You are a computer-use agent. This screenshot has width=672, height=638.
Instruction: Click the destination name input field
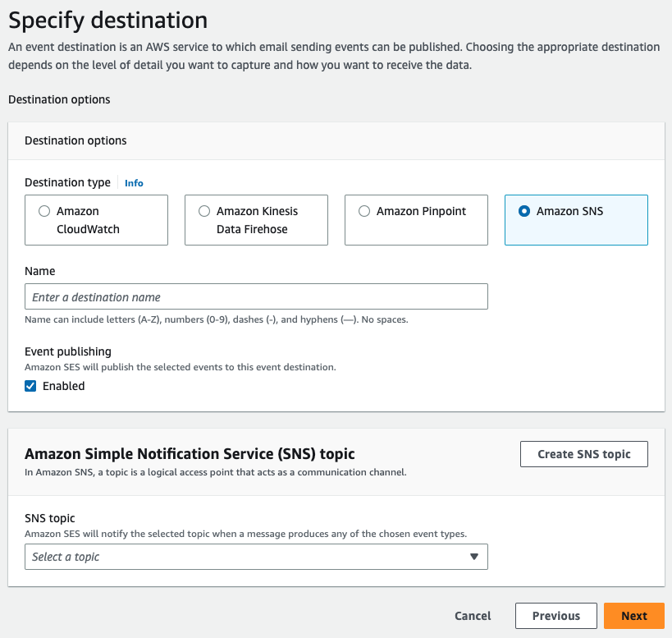[256, 296]
